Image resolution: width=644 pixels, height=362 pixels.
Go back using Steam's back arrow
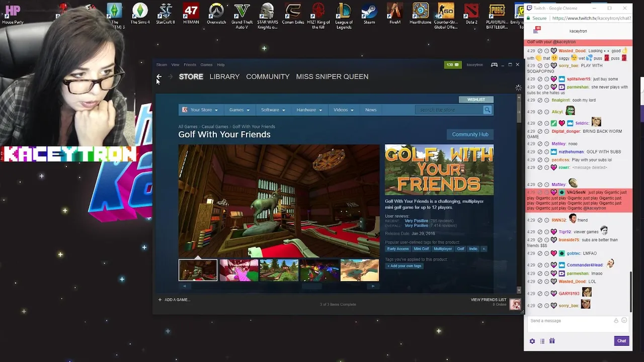(159, 76)
